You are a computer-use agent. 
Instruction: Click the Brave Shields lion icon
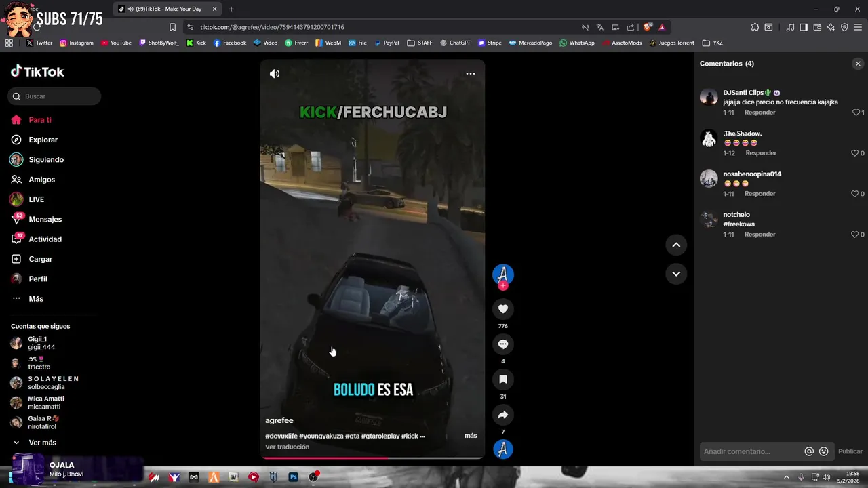(648, 27)
